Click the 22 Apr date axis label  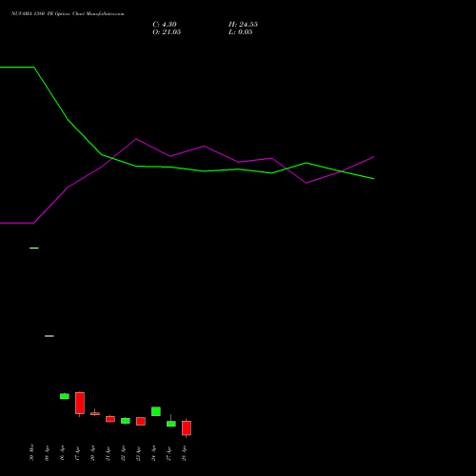coord(123,453)
